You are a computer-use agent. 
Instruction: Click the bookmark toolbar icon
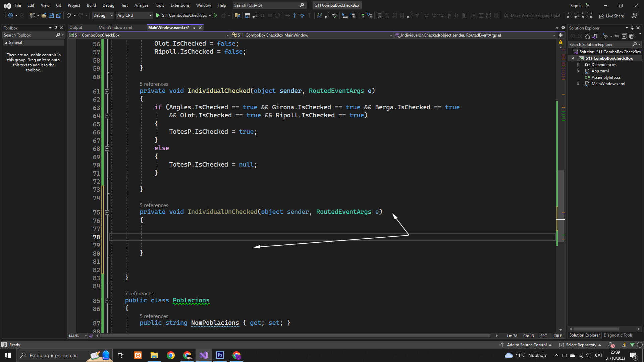coord(380,15)
